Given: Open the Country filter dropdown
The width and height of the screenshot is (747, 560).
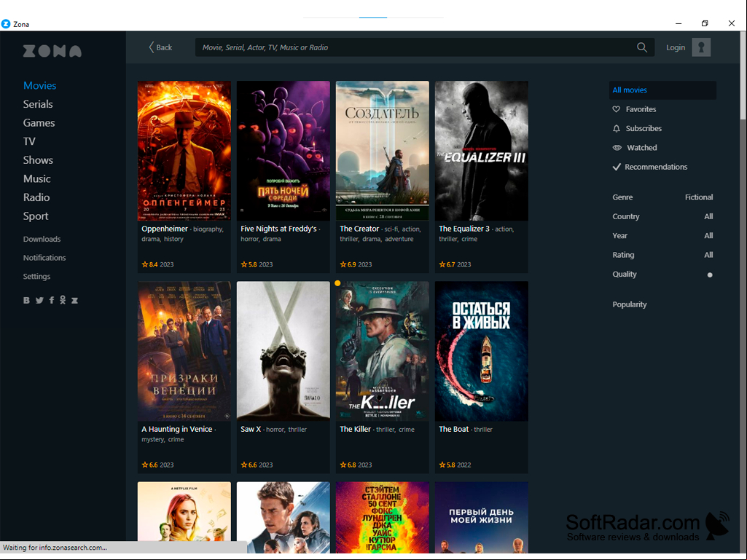Looking at the screenshot, I should pyautogui.click(x=662, y=216).
